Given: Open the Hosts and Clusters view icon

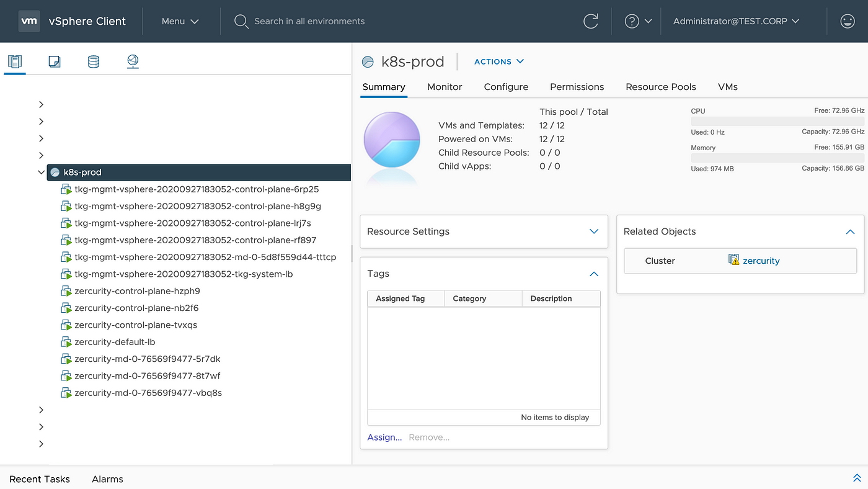Looking at the screenshot, I should point(15,61).
